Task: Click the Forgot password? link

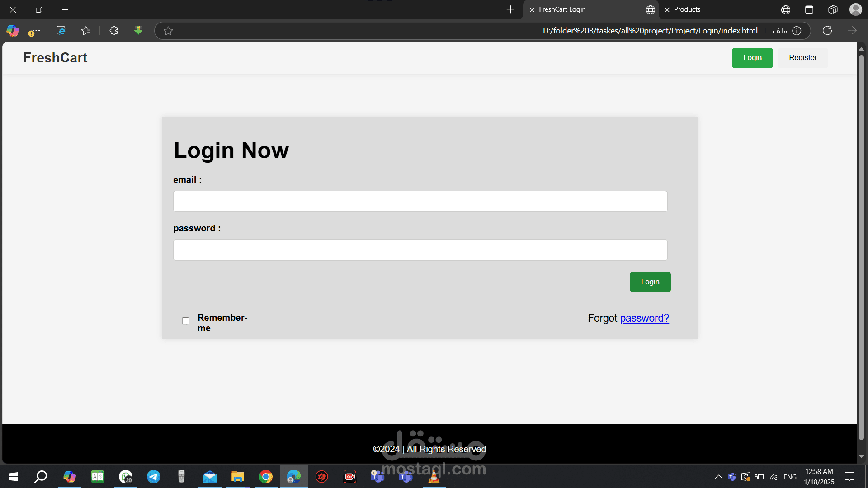Action: click(x=644, y=318)
